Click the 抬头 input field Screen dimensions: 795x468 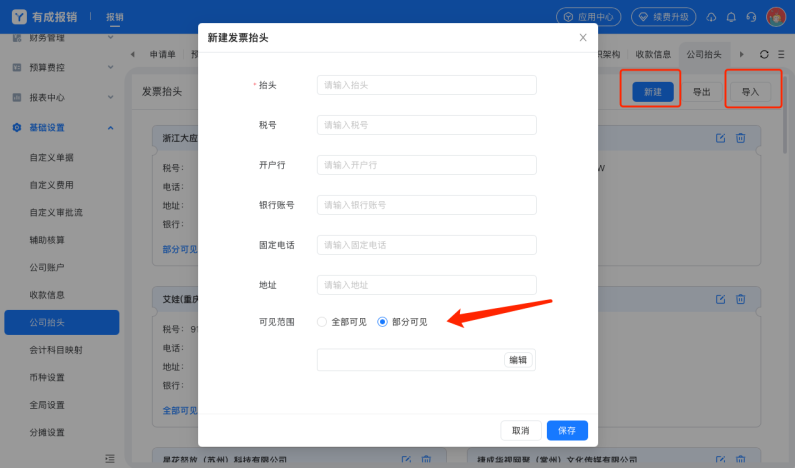[x=427, y=85]
